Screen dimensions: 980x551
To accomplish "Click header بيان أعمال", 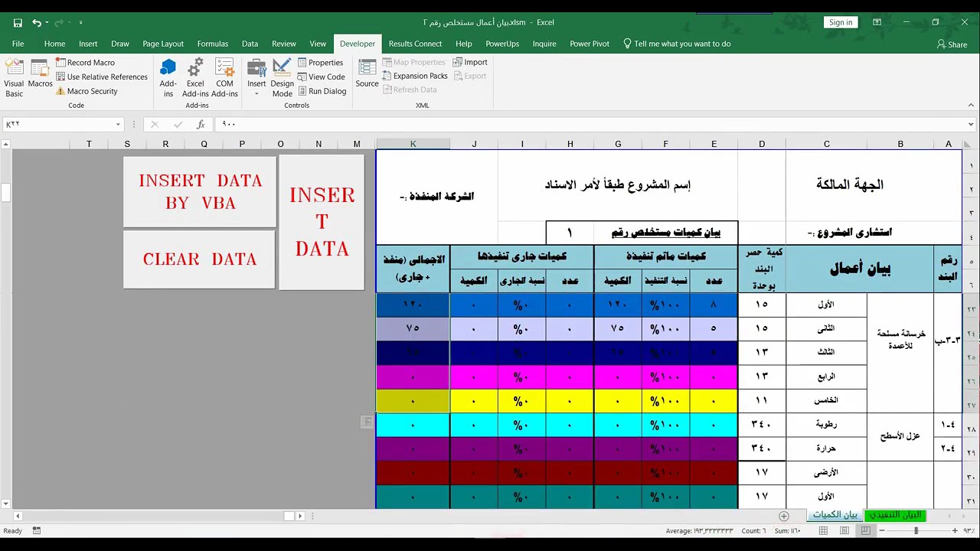I will pos(860,269).
